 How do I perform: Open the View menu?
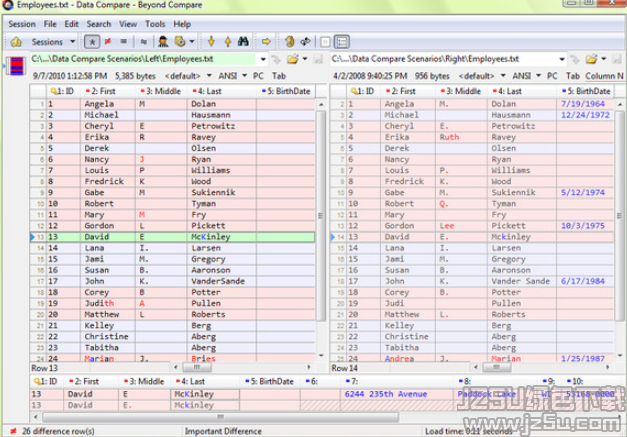tap(128, 24)
